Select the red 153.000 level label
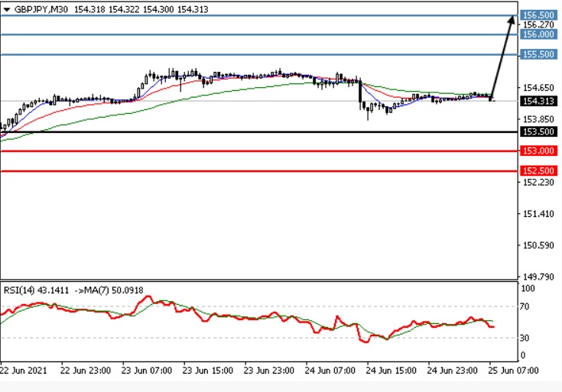This screenshot has width=562, height=392. (538, 151)
